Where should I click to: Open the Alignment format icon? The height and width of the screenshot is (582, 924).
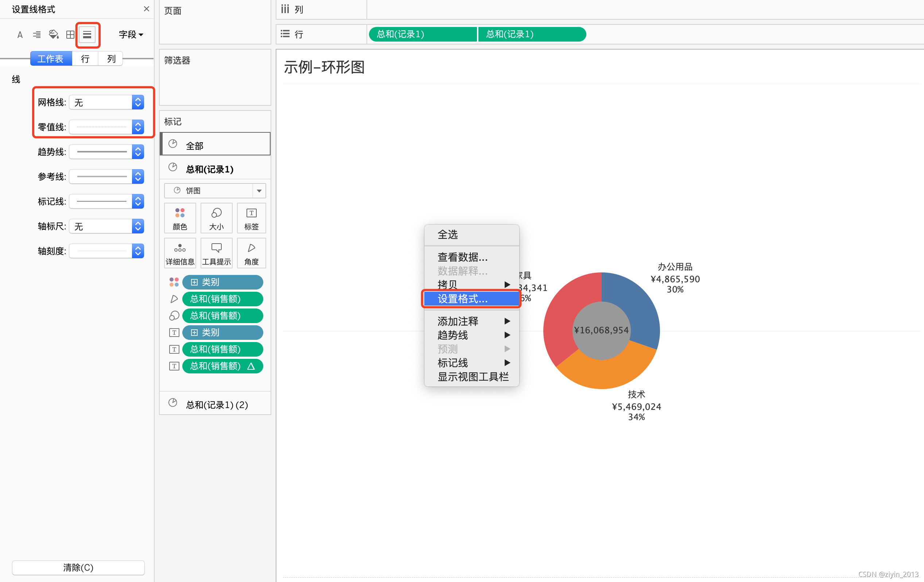(x=37, y=35)
